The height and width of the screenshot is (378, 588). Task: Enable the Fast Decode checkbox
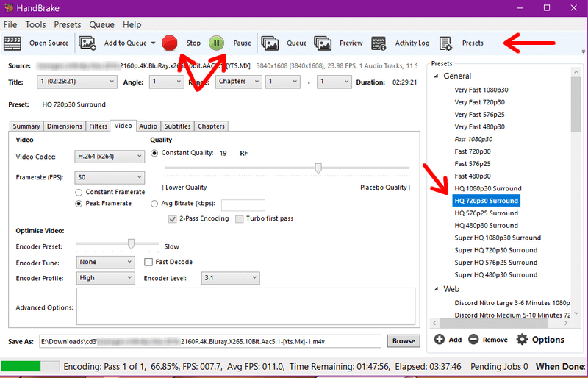click(x=148, y=262)
